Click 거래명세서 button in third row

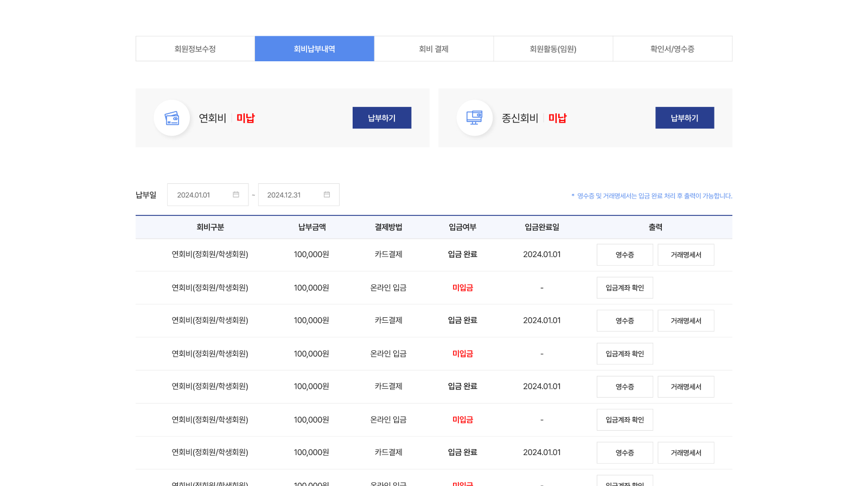[x=686, y=321]
